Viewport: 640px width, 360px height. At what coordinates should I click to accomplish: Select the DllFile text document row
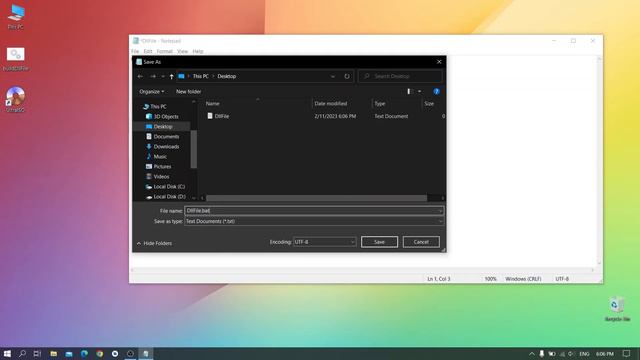324,116
